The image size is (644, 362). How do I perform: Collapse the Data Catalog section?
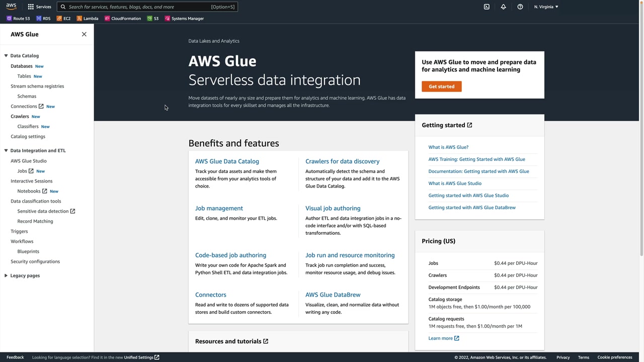point(6,56)
